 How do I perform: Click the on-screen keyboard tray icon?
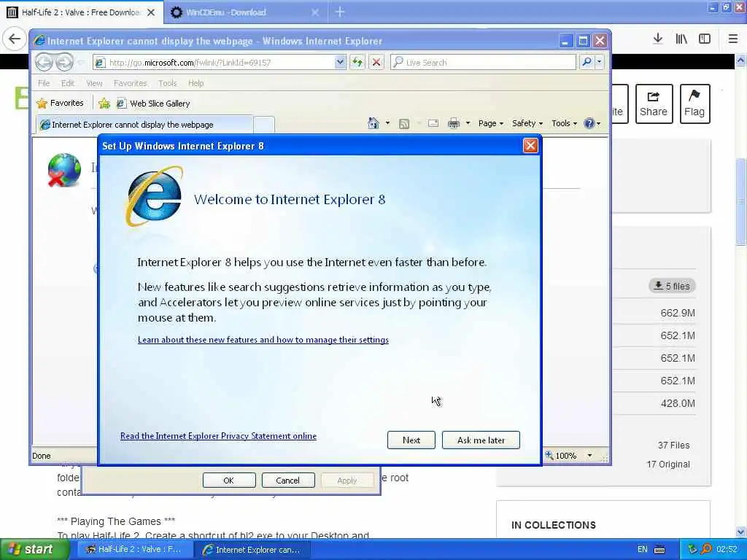pyautogui.click(x=659, y=550)
